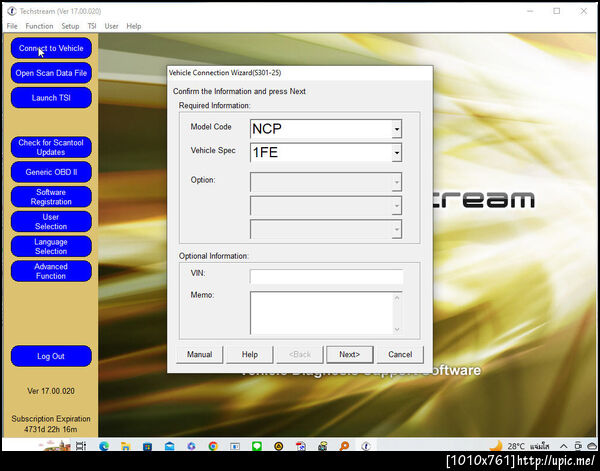Viewport: 600px width, 471px height.
Task: Open the Function menu
Action: (x=39, y=26)
